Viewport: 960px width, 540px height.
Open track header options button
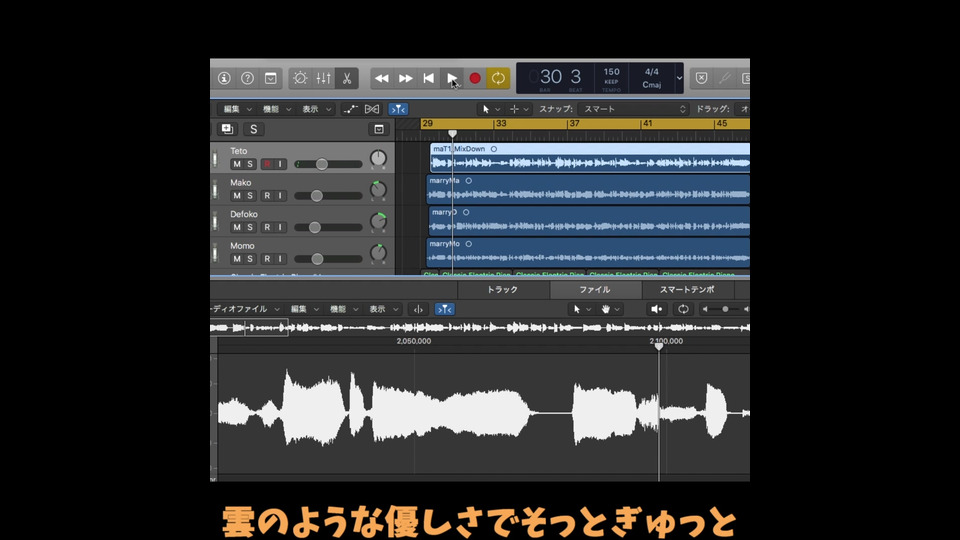click(379, 129)
